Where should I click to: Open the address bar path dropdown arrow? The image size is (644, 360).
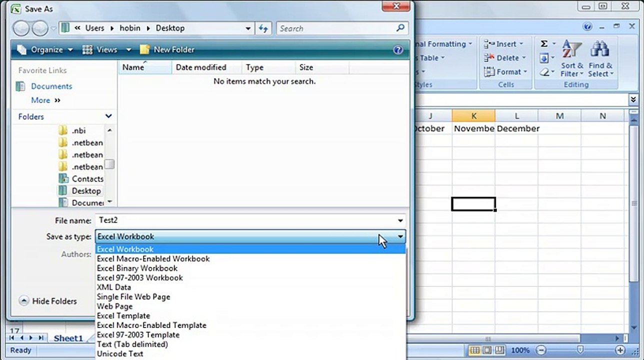click(x=248, y=28)
